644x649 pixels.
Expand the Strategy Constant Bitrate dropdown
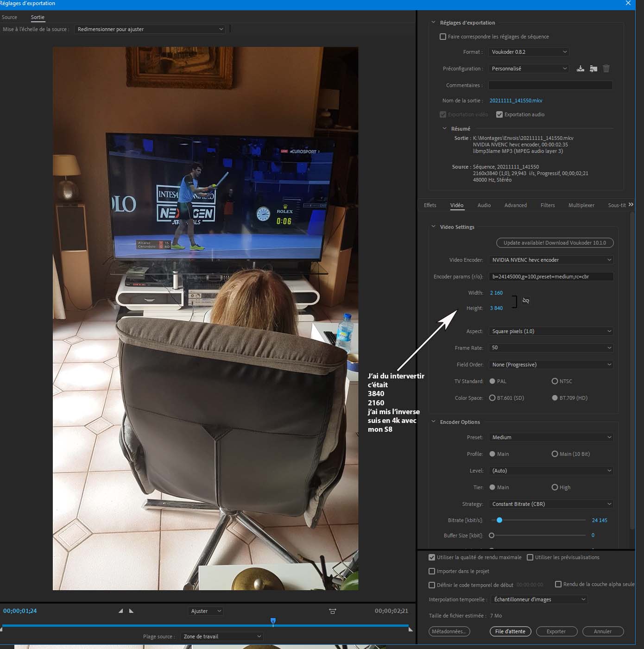click(x=551, y=504)
